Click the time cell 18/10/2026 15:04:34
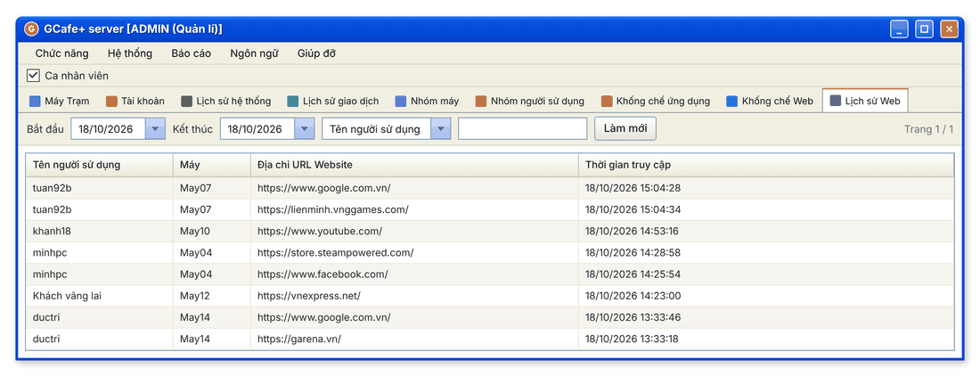This screenshot has height=376, width=980. click(766, 209)
